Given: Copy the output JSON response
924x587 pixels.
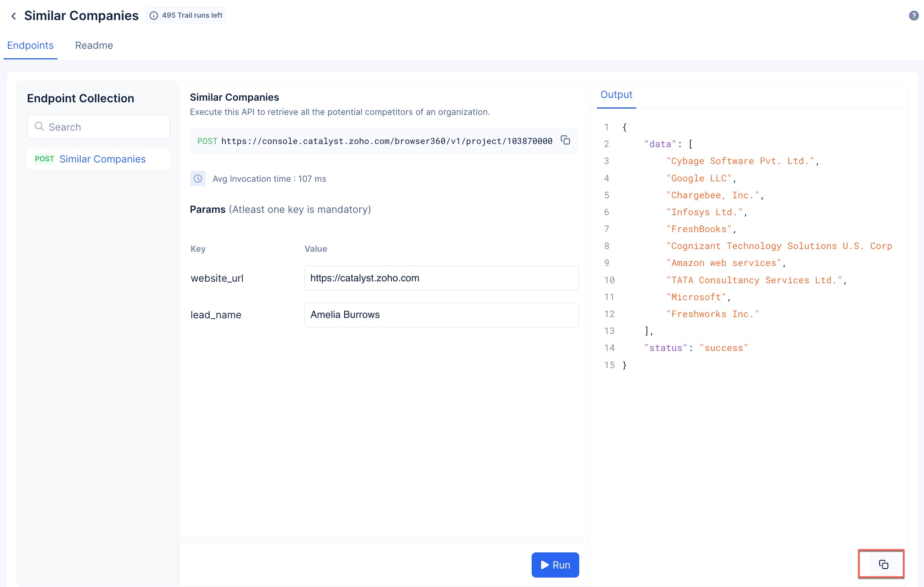Looking at the screenshot, I should pos(883,564).
